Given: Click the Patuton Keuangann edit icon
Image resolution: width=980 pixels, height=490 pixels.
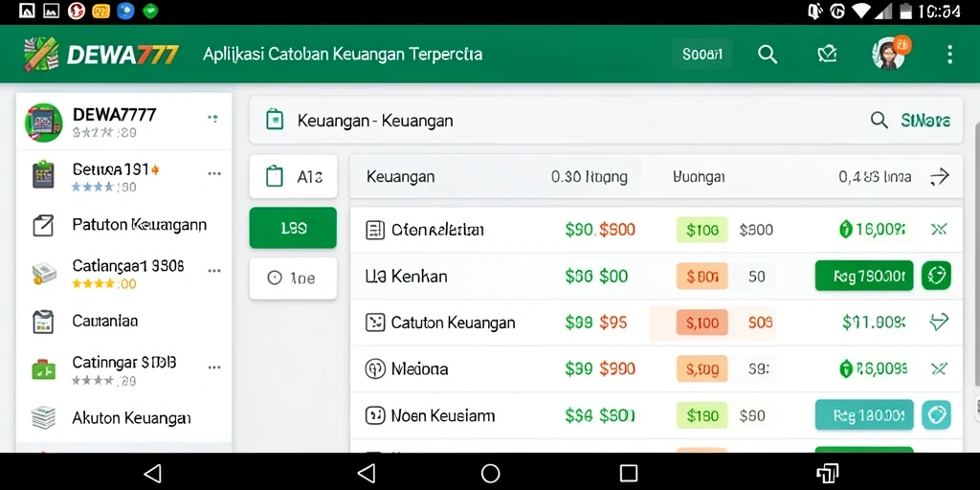Looking at the screenshot, I should coord(43,225).
